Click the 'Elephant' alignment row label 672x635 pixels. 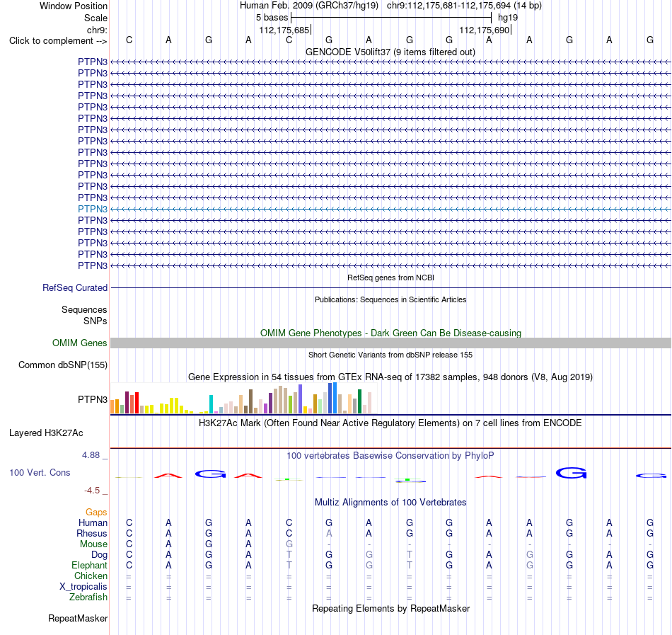click(89, 565)
